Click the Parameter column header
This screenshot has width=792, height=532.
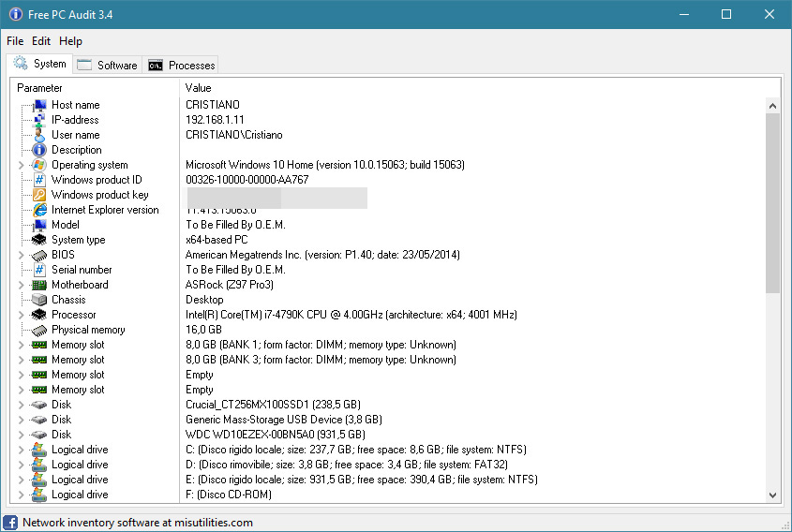(x=94, y=87)
